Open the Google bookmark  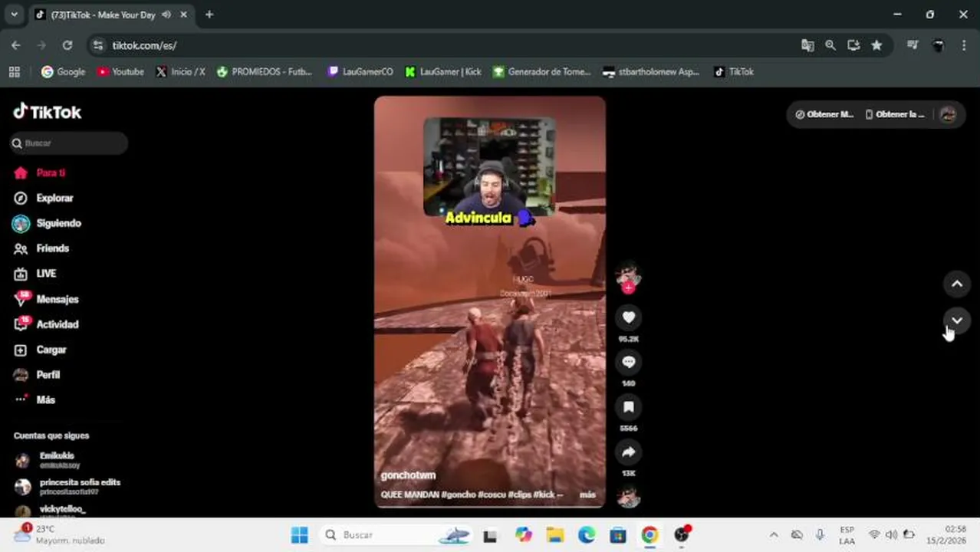coord(64,71)
